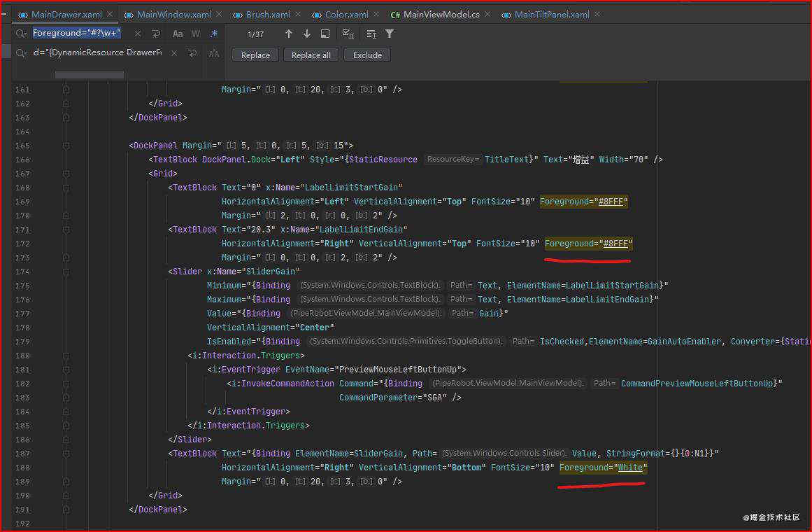This screenshot has height=532, width=812.
Task: Collapse Interaction.Triggers fold at line 180
Action: pos(66,356)
